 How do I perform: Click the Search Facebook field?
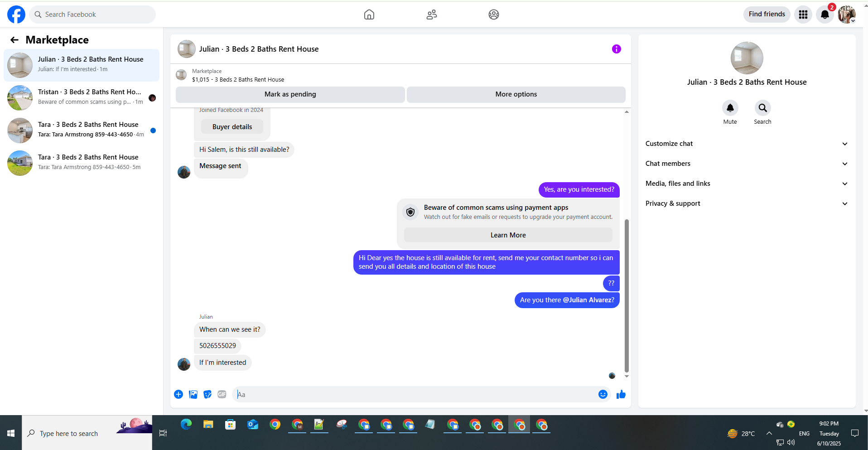[x=92, y=15]
